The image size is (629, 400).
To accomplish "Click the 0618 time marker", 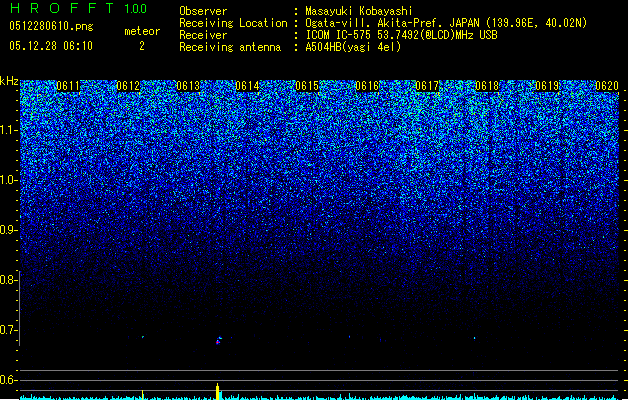I will 487,86.
